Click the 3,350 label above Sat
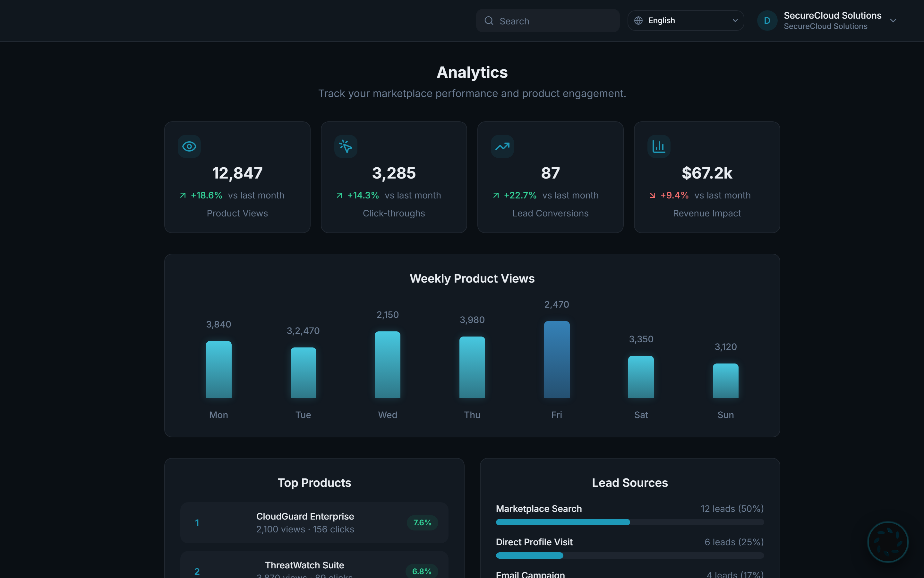Image resolution: width=924 pixels, height=578 pixels. (x=641, y=339)
